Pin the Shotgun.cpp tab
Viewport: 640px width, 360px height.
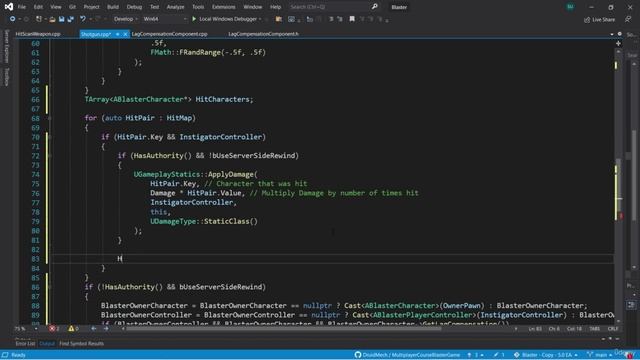pos(118,34)
